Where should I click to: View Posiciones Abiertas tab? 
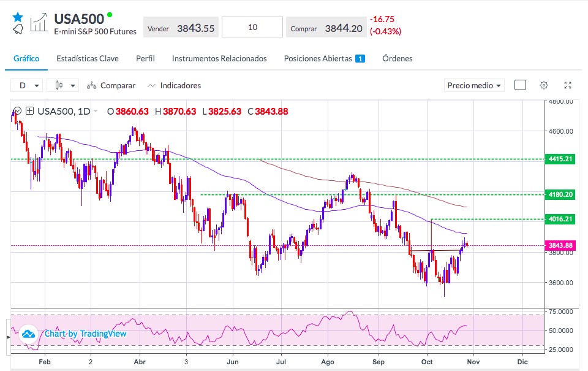pos(325,59)
